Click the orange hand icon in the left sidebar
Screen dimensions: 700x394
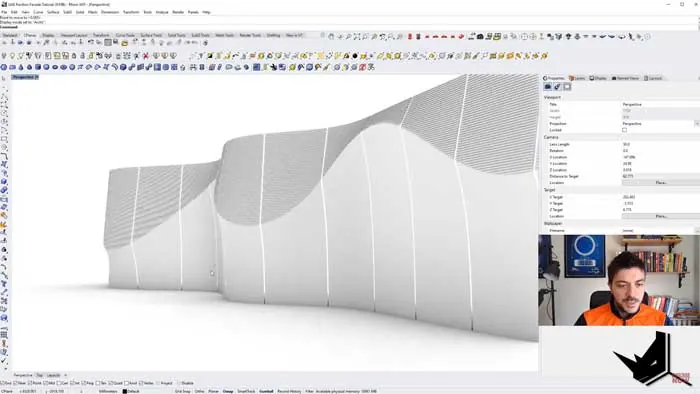tap(4, 225)
